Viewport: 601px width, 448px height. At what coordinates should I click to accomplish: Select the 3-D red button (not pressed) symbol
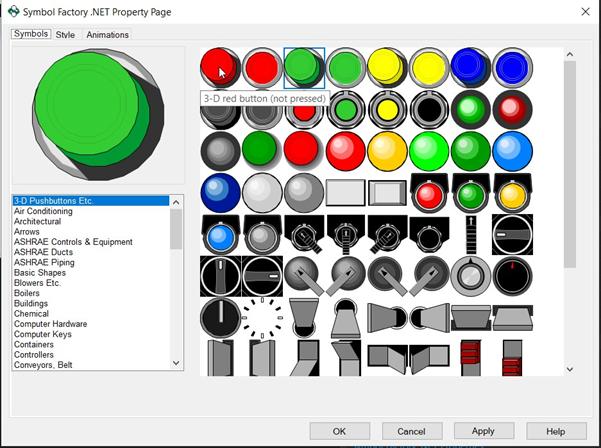[220, 68]
